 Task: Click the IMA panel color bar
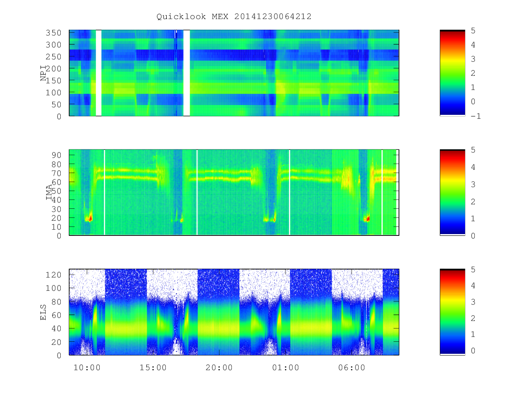452,192
